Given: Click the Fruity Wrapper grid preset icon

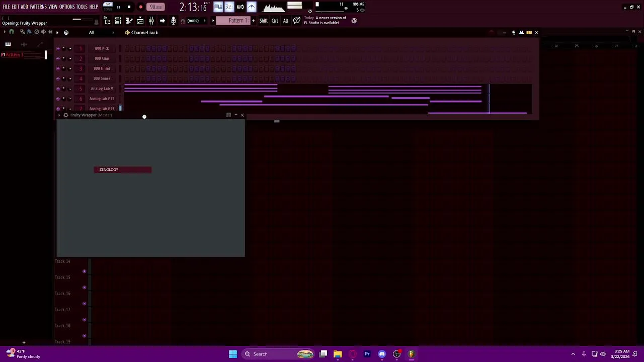Looking at the screenshot, I should [x=228, y=115].
